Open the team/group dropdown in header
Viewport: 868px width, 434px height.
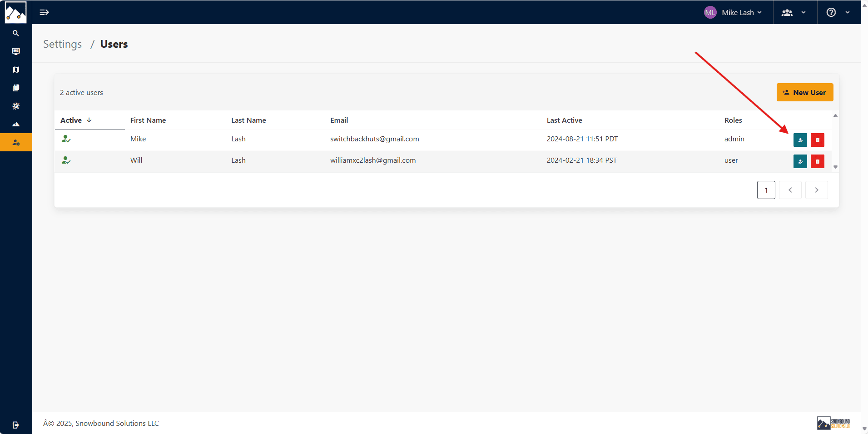tap(794, 12)
